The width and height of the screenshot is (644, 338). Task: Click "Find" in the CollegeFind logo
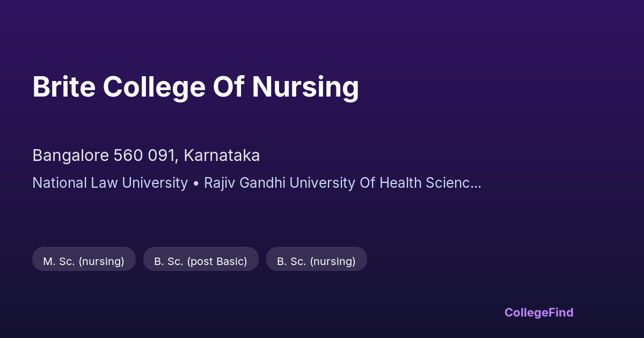[x=561, y=312]
